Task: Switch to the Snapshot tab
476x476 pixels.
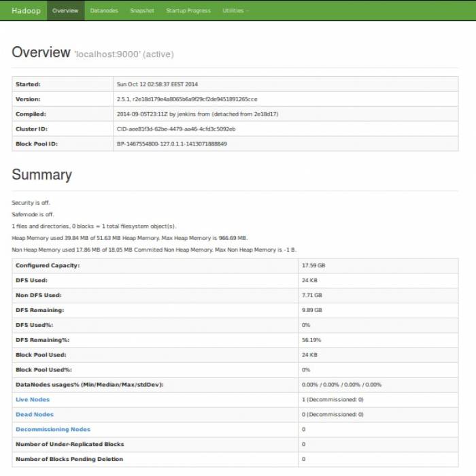Action: 142,11
